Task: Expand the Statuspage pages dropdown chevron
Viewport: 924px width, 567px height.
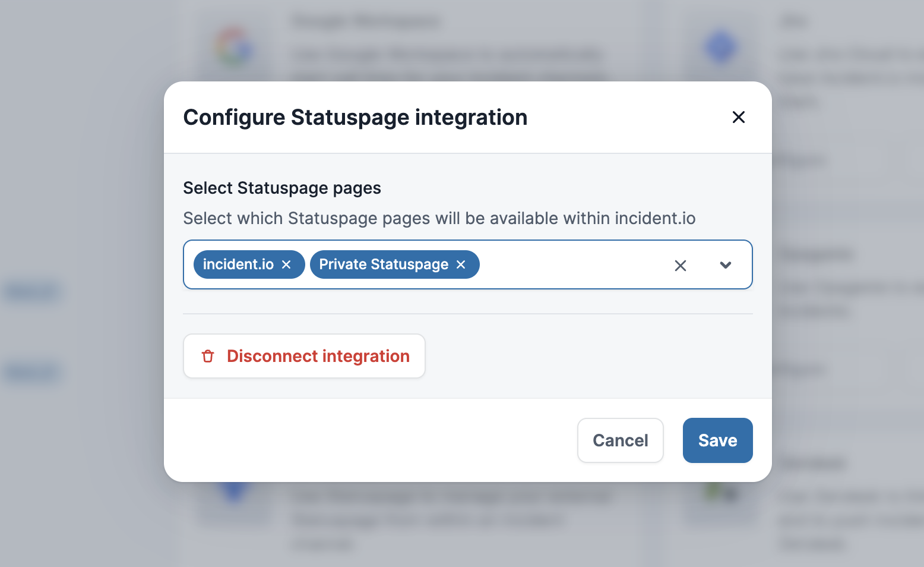Action: [x=725, y=265]
